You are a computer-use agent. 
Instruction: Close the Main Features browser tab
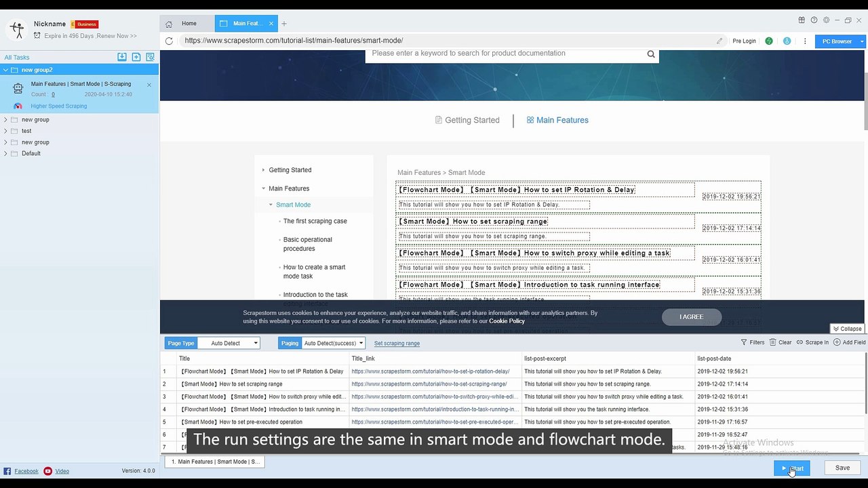271,24
